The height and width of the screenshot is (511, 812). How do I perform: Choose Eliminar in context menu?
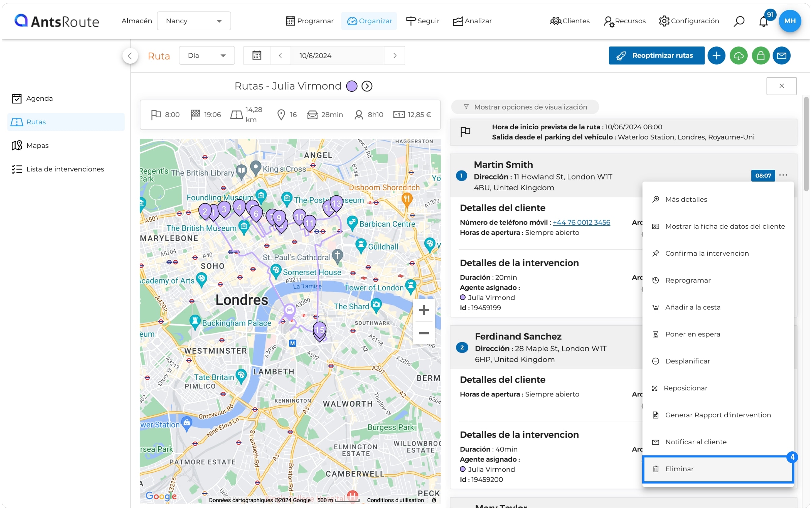pyautogui.click(x=718, y=469)
